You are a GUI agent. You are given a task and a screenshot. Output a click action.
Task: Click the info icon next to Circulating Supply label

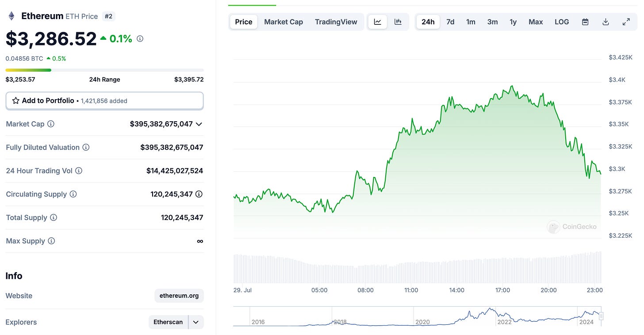[73, 194]
